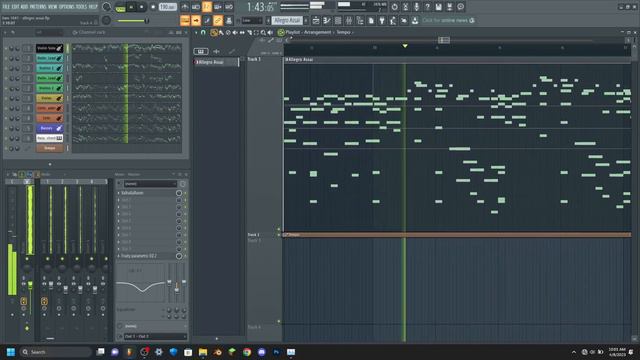The image size is (640, 360).
Task: Click the blue Basses channel button
Action: (49, 128)
